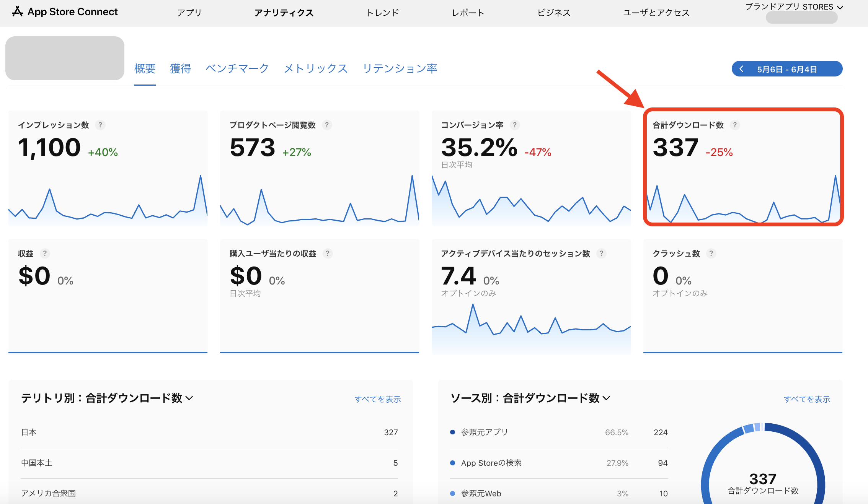Open help icon beside コンバージョン率
This screenshot has height=504, width=868.
tap(515, 125)
